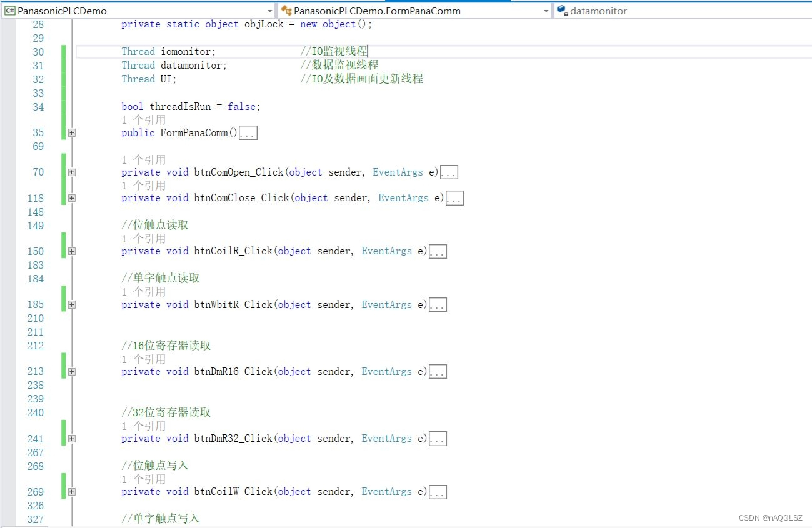Click collapsed code box after btnDmR16_Click

438,372
